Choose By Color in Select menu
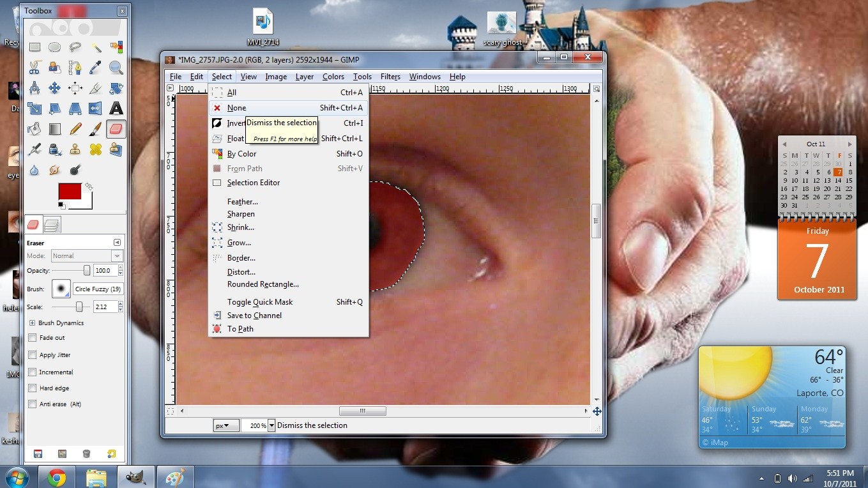Image resolution: width=868 pixels, height=488 pixels. (x=288, y=154)
